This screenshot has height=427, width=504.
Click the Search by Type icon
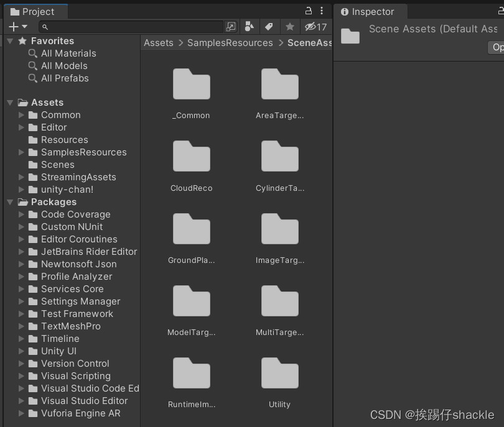pyautogui.click(x=249, y=27)
